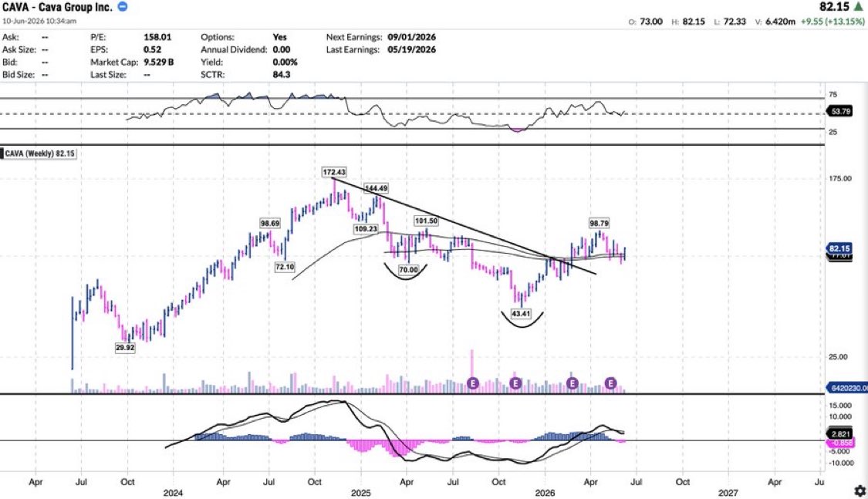This screenshot has width=868, height=499.
Task: Click the pink -0.858 histogram value tag
Action: pos(840,443)
